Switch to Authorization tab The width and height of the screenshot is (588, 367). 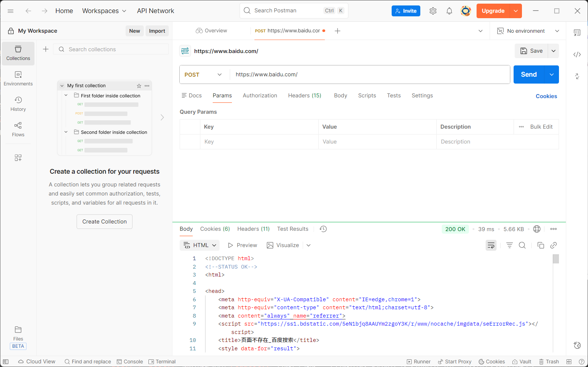pos(260,96)
